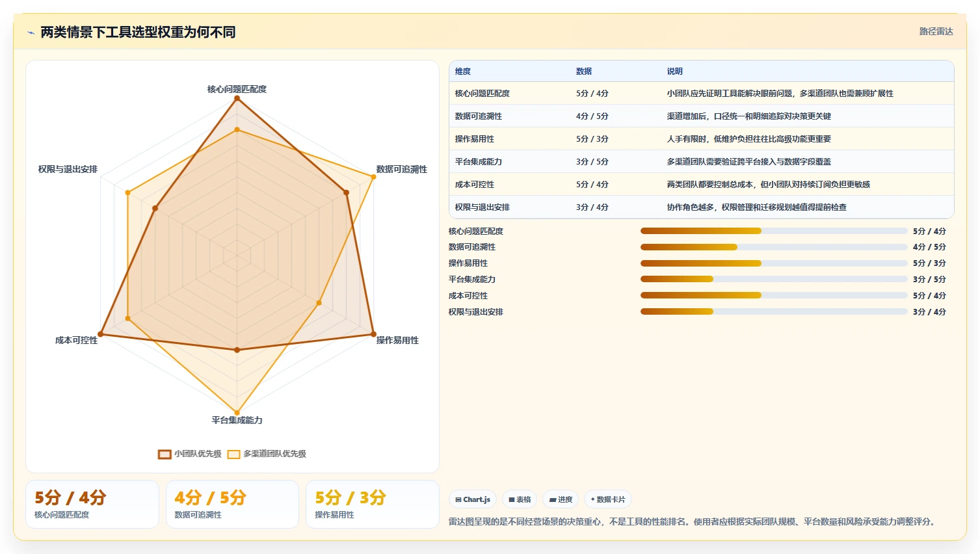Image resolution: width=980 pixels, height=554 pixels.
Task: Click the description 人手有限时，低维护负担往往比高级功能更重要
Action: (748, 139)
